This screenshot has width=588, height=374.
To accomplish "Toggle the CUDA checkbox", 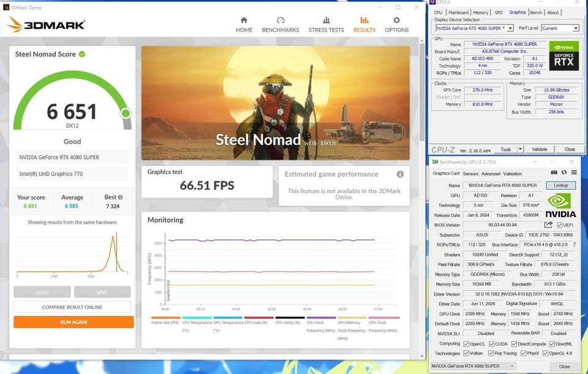I will coord(492,344).
